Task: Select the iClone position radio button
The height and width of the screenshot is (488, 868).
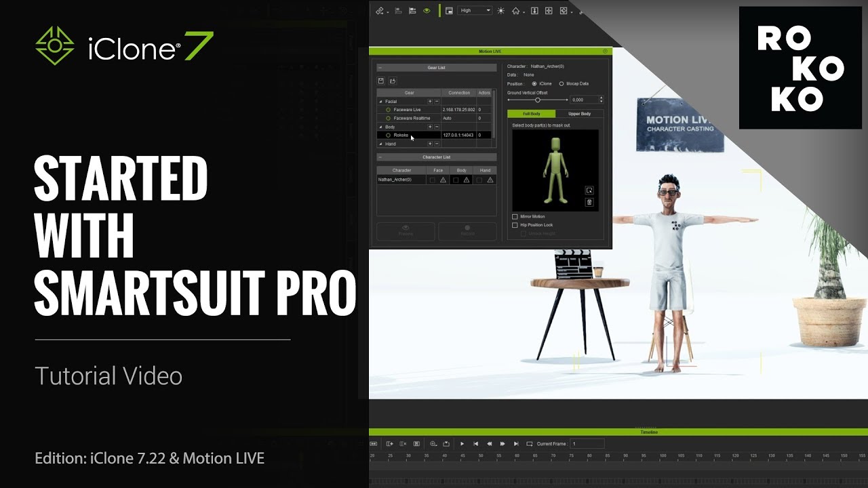Action: click(534, 83)
